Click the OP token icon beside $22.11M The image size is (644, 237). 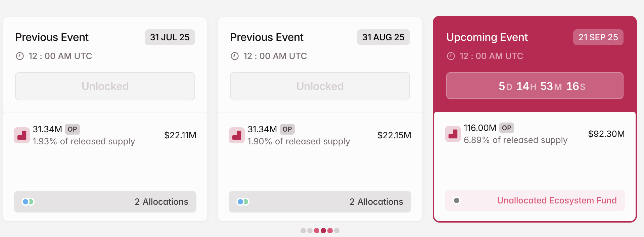[x=22, y=135]
